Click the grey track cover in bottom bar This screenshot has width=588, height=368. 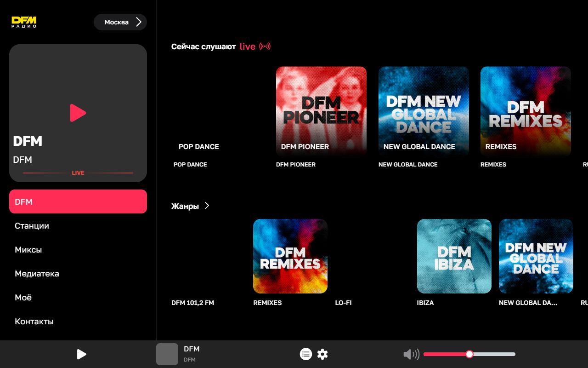(167, 354)
